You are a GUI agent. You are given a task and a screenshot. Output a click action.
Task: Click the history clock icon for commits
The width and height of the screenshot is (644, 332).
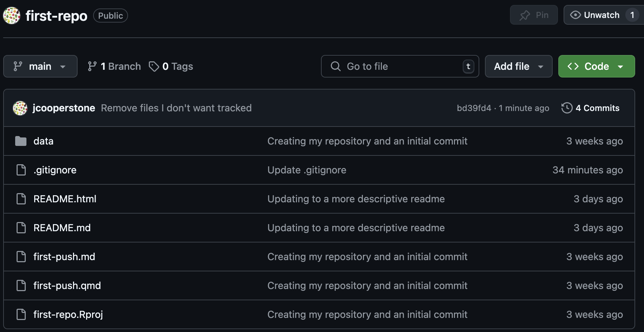point(567,108)
